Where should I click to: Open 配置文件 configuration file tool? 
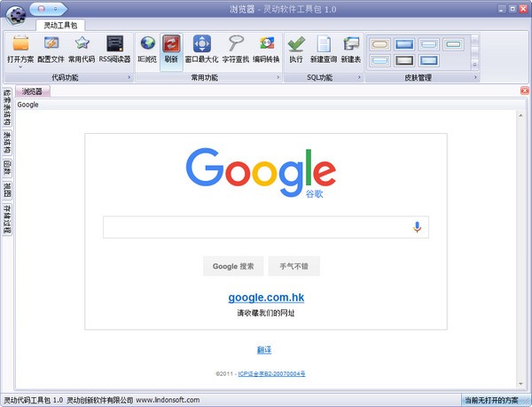click(x=51, y=50)
